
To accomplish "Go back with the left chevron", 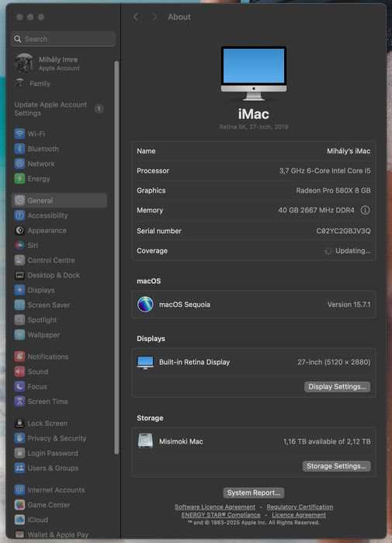I will click(x=136, y=16).
